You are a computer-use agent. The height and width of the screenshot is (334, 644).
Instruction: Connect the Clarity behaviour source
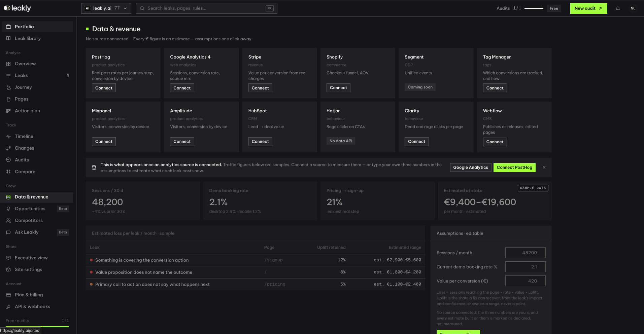pyautogui.click(x=416, y=142)
